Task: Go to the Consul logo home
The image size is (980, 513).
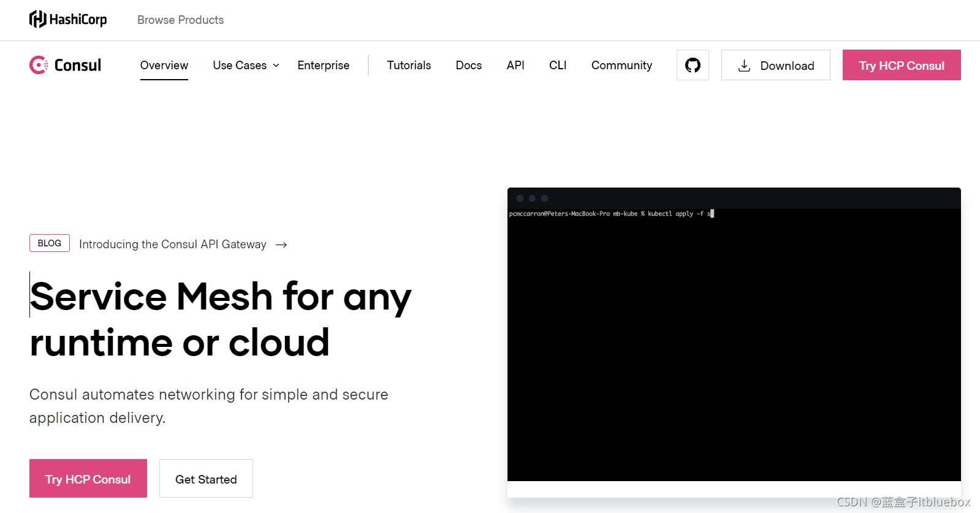Action: (66, 65)
